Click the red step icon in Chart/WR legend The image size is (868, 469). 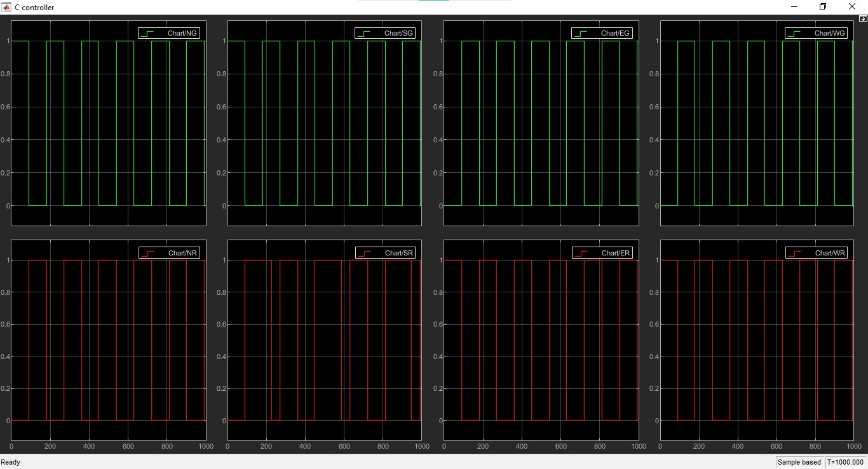pyautogui.click(x=795, y=252)
